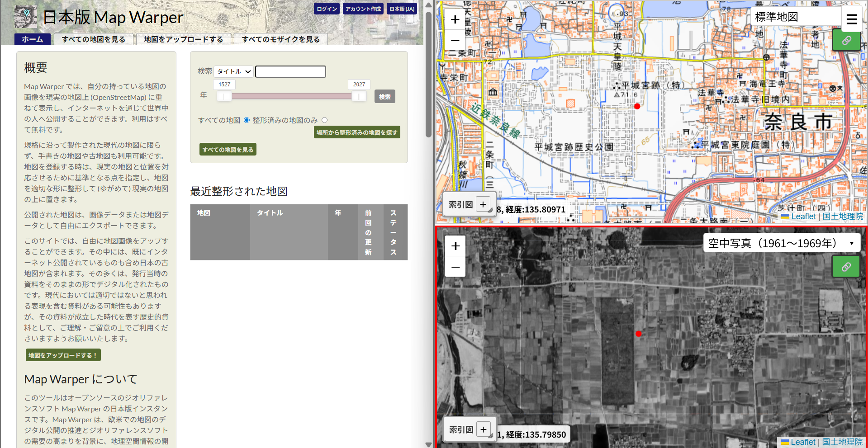This screenshot has height=448, width=868.
Task: Zoom in on the aerial photo map
Action: coord(455,245)
